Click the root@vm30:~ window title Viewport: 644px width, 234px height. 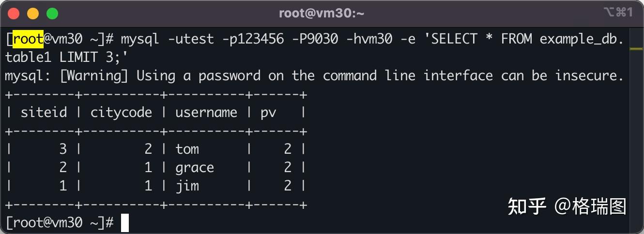click(322, 14)
